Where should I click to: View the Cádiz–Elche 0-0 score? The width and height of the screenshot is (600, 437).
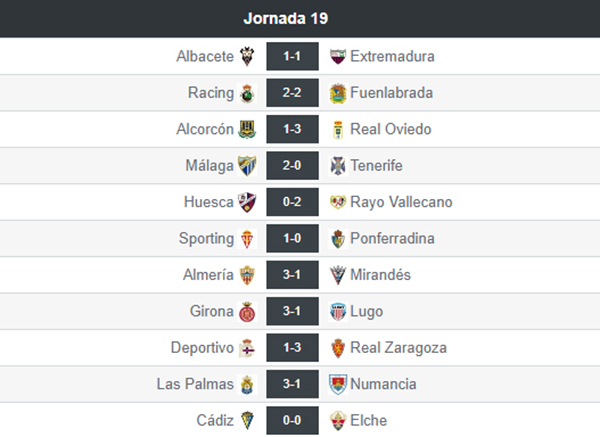click(292, 420)
